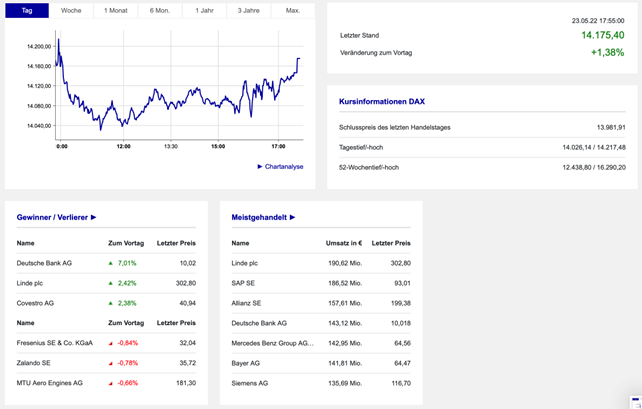Viewport: 642px width, 409px height.
Task: Click green up triangle for Covestro AG
Action: (x=112, y=303)
